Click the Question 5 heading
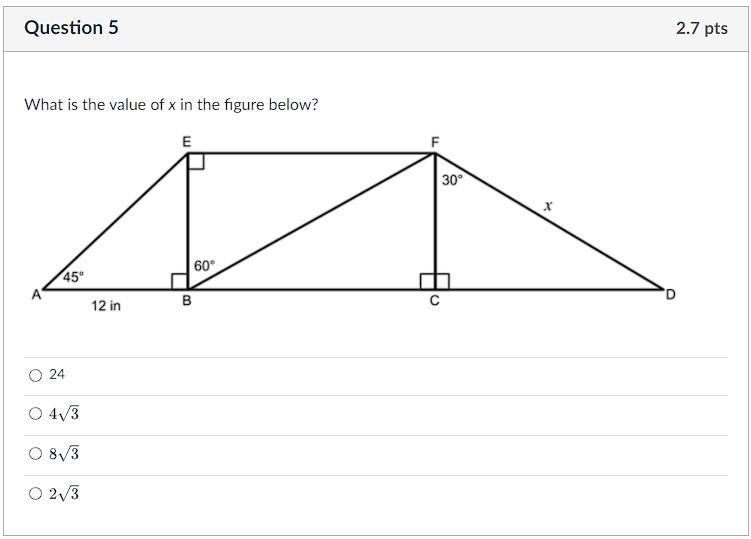 [x=71, y=28]
